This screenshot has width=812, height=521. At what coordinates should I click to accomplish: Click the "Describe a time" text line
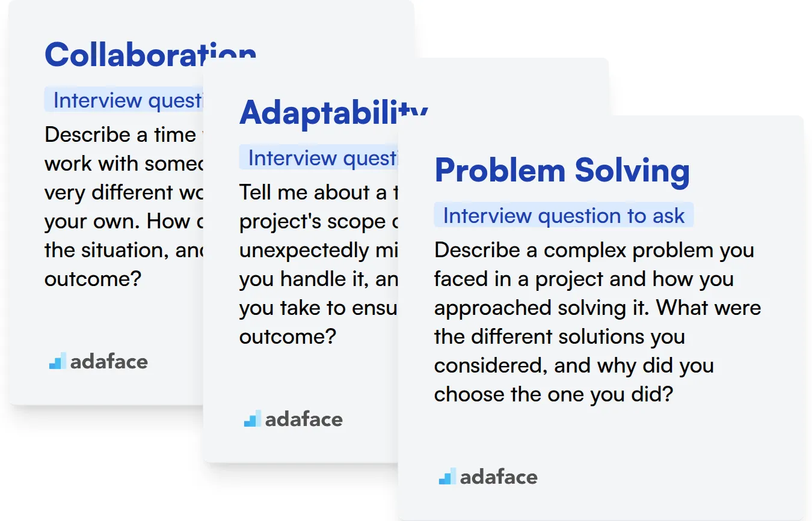120,135
